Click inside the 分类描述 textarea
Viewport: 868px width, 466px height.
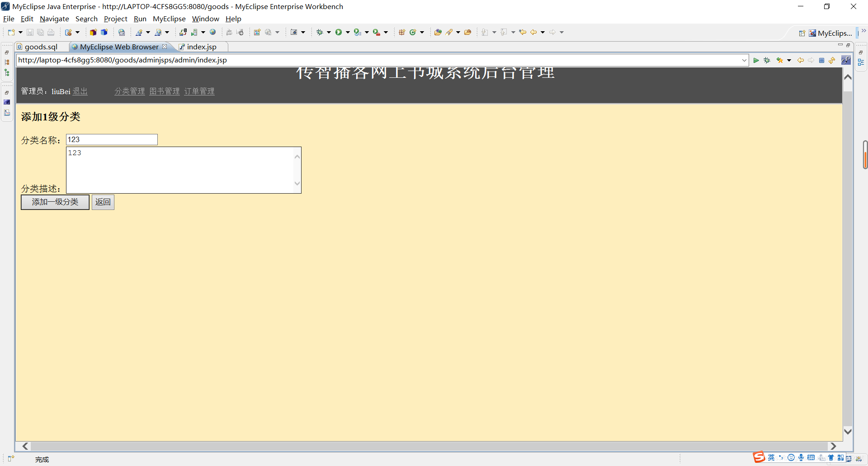pyautogui.click(x=184, y=170)
